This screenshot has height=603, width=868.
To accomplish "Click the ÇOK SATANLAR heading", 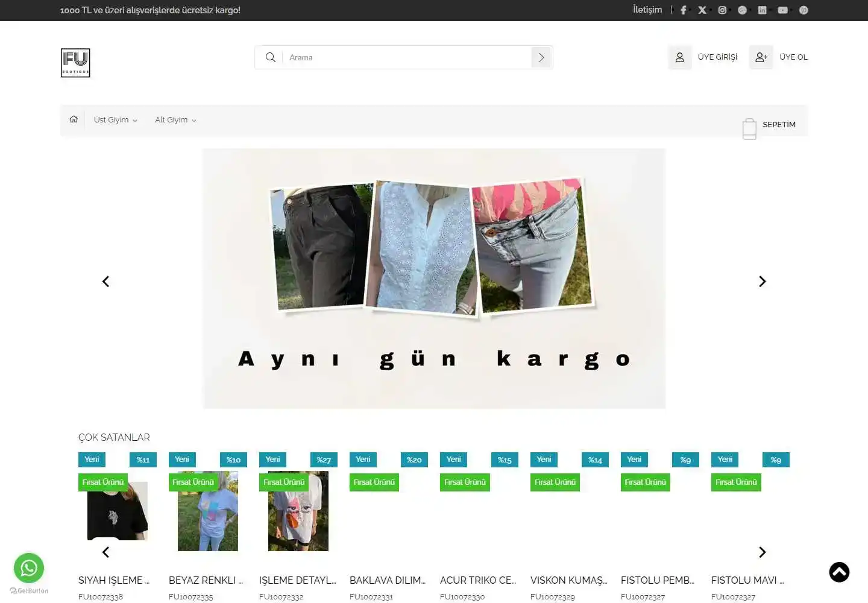I will point(114,437).
